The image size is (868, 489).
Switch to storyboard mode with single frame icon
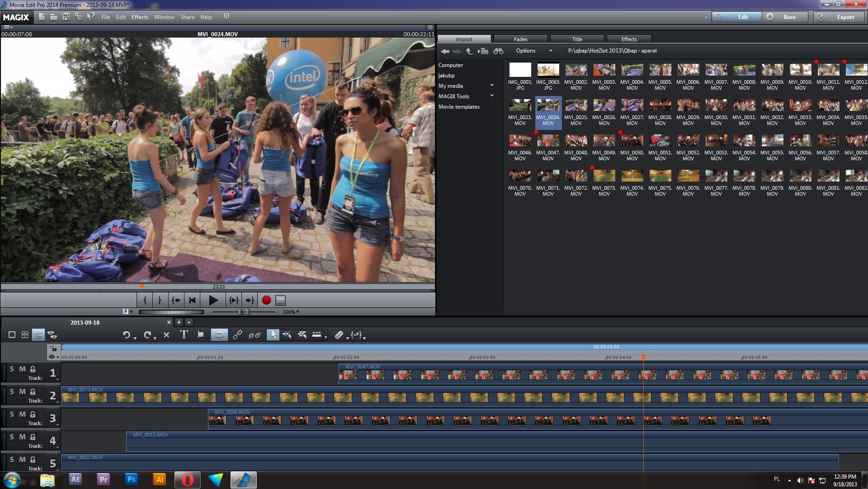12,334
